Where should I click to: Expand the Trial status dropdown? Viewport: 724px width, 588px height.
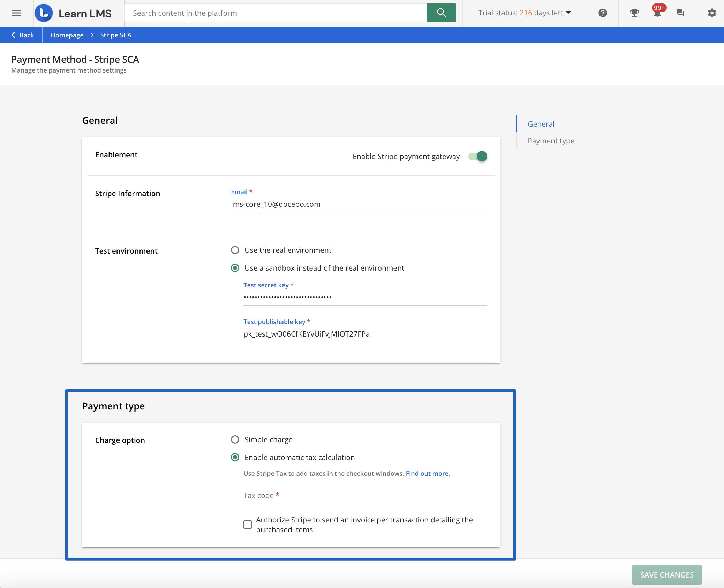coord(525,13)
